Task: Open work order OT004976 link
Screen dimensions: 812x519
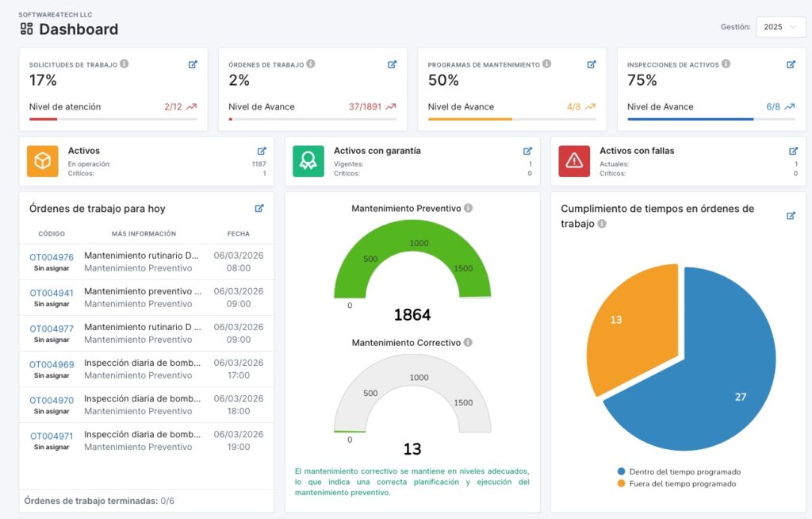Action: pyautogui.click(x=52, y=257)
